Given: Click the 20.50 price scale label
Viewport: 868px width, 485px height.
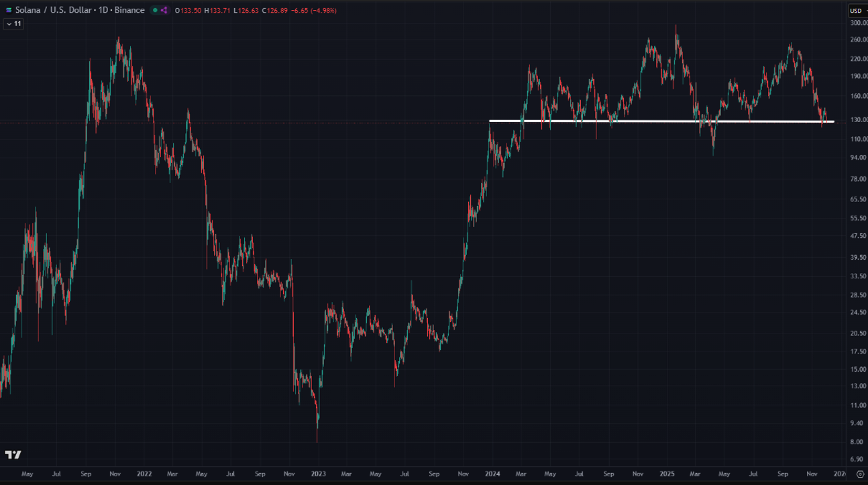Looking at the screenshot, I should tap(859, 333).
